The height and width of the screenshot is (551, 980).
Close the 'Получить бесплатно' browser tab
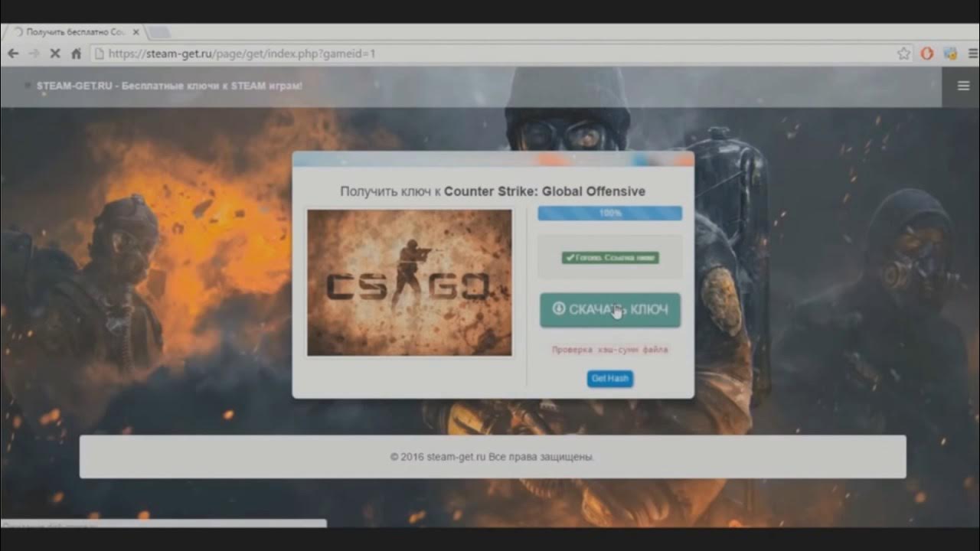(x=136, y=32)
